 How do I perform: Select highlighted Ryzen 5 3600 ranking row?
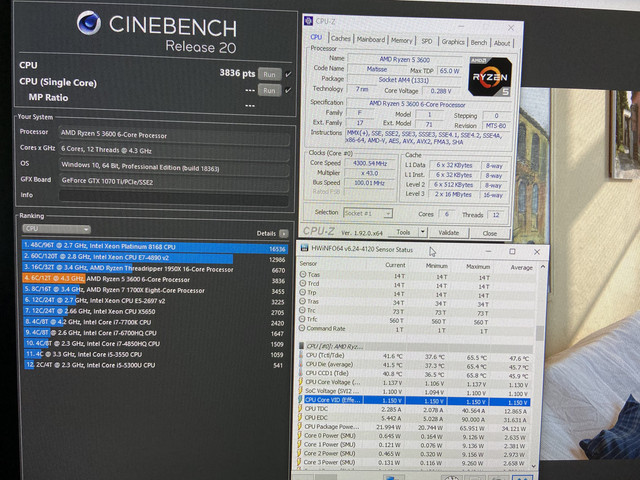point(154,280)
